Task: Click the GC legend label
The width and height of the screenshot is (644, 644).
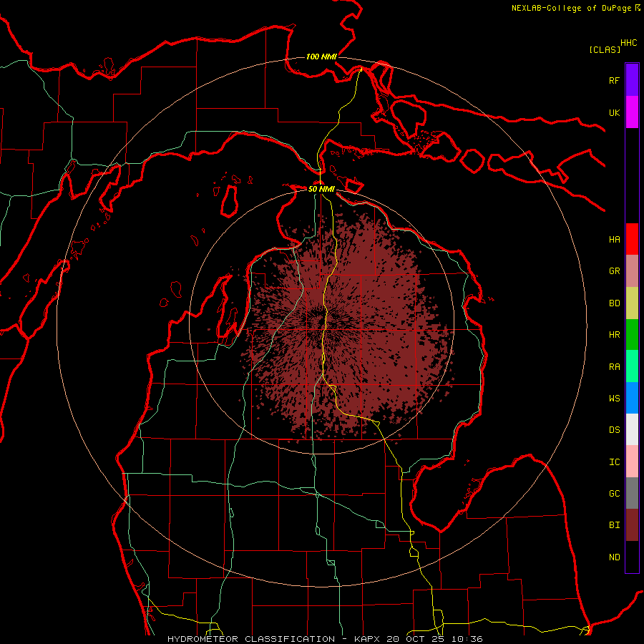Action: point(615,494)
